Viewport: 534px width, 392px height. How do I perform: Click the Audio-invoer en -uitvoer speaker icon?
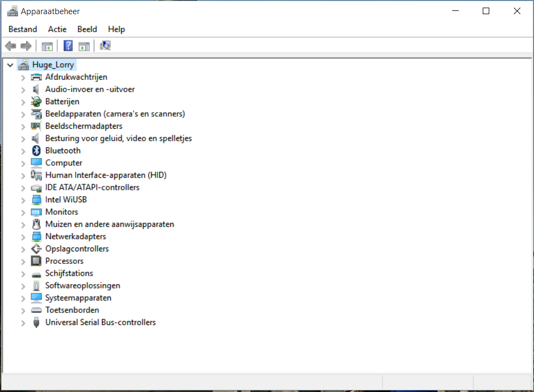(x=36, y=89)
